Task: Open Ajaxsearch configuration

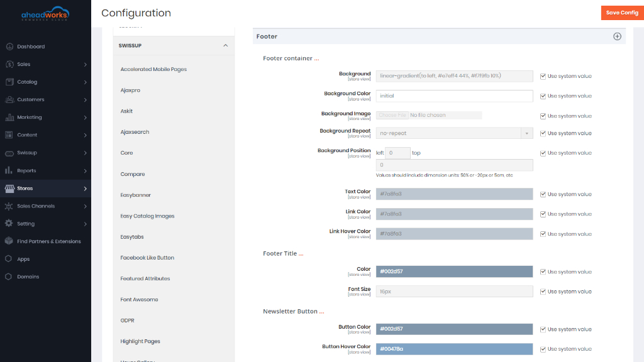Action: tap(135, 132)
